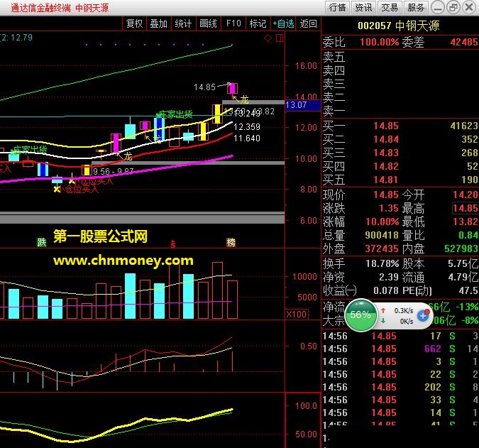Click the 卖一 ask row label
Viewport: 479px width, 448px height.
pyautogui.click(x=334, y=111)
